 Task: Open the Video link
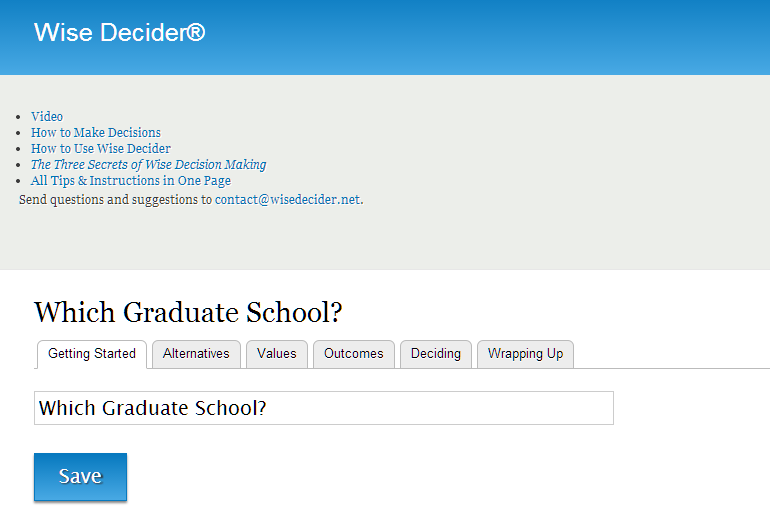point(47,116)
